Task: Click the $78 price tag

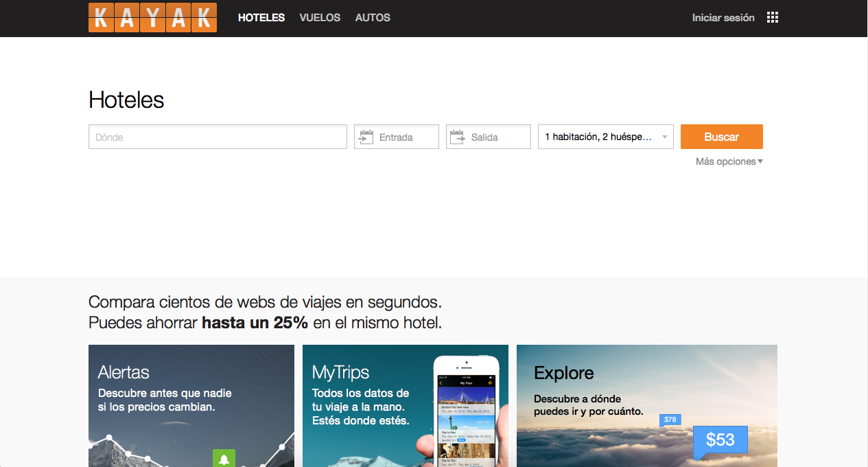Action: click(670, 420)
